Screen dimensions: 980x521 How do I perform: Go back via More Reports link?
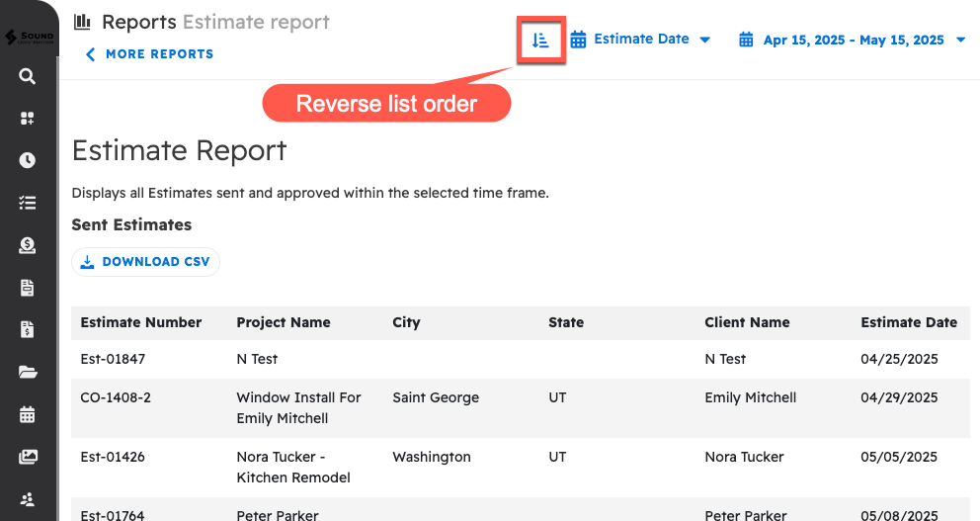click(x=150, y=54)
